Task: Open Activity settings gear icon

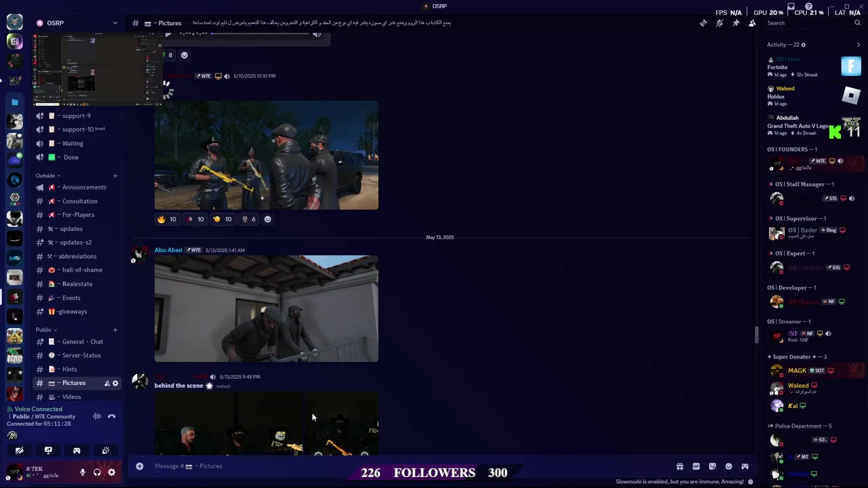Action: coord(804,45)
